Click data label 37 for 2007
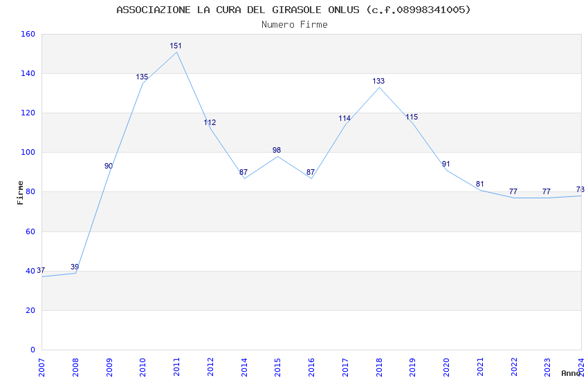 pyautogui.click(x=41, y=270)
